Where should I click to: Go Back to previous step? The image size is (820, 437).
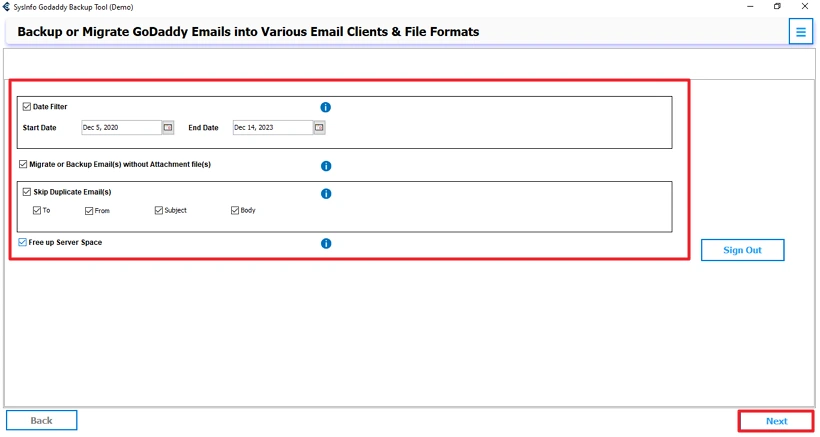(41, 420)
